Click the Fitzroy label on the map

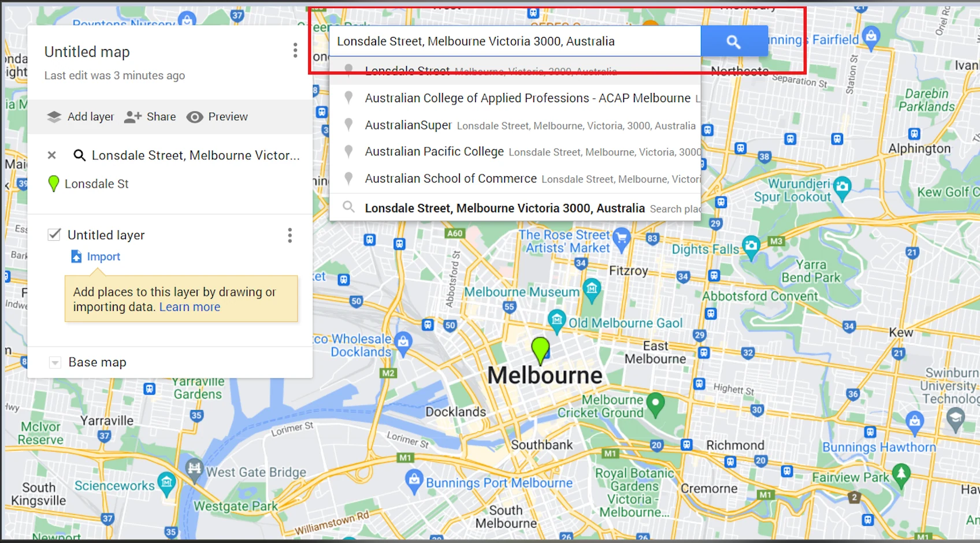pos(629,270)
